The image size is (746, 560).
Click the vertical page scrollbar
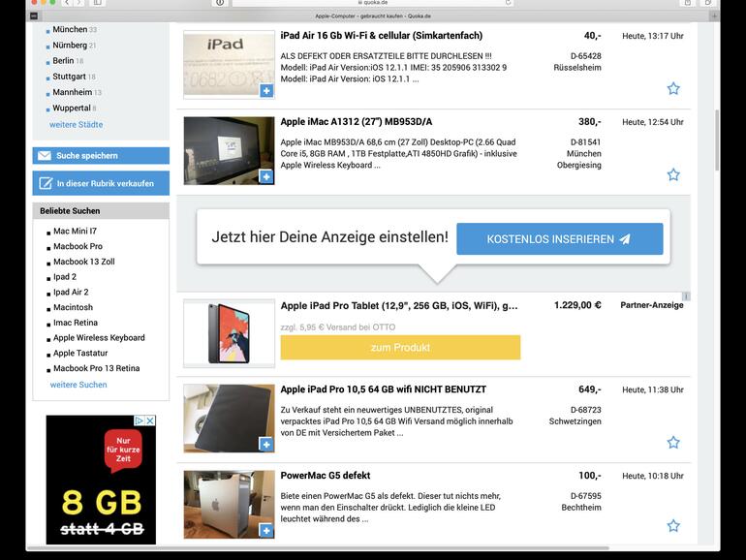coord(717,140)
